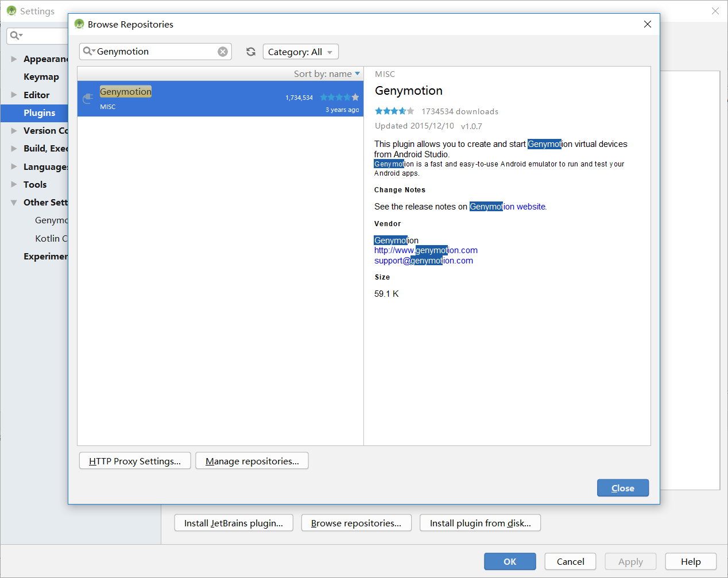Select Genymotion plugin row in list
The height and width of the screenshot is (578, 728).
[220, 99]
